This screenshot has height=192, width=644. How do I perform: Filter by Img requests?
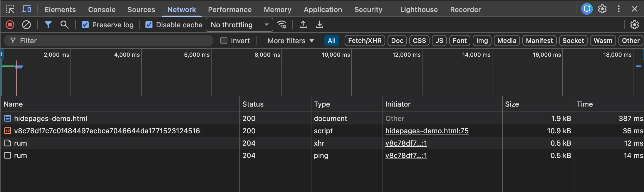pyautogui.click(x=482, y=41)
